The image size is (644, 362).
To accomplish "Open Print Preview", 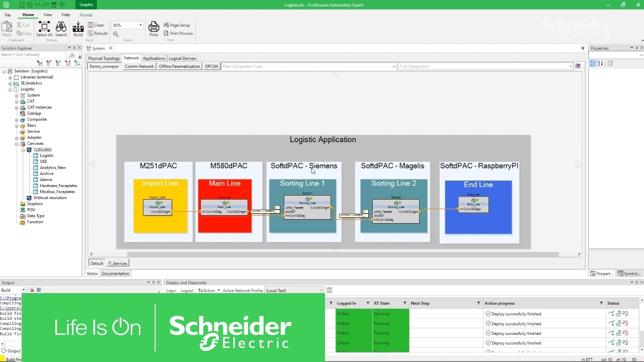I will (x=178, y=33).
